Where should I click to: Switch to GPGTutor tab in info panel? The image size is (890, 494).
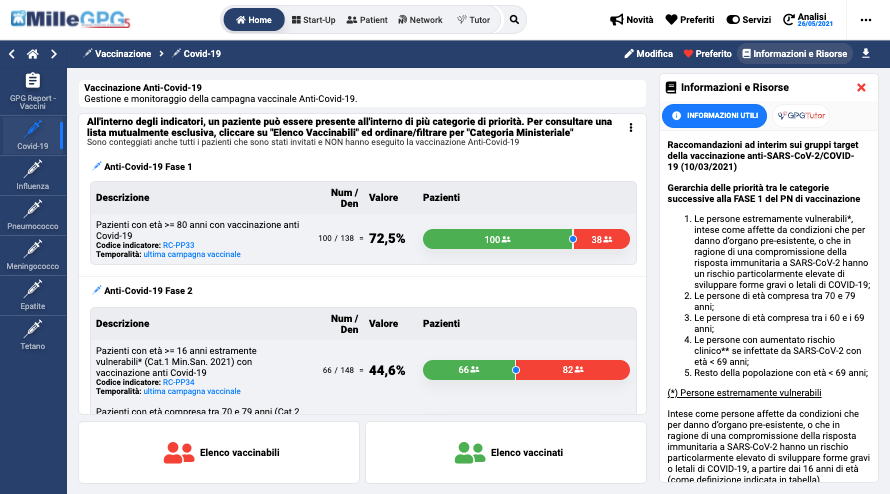tap(801, 116)
